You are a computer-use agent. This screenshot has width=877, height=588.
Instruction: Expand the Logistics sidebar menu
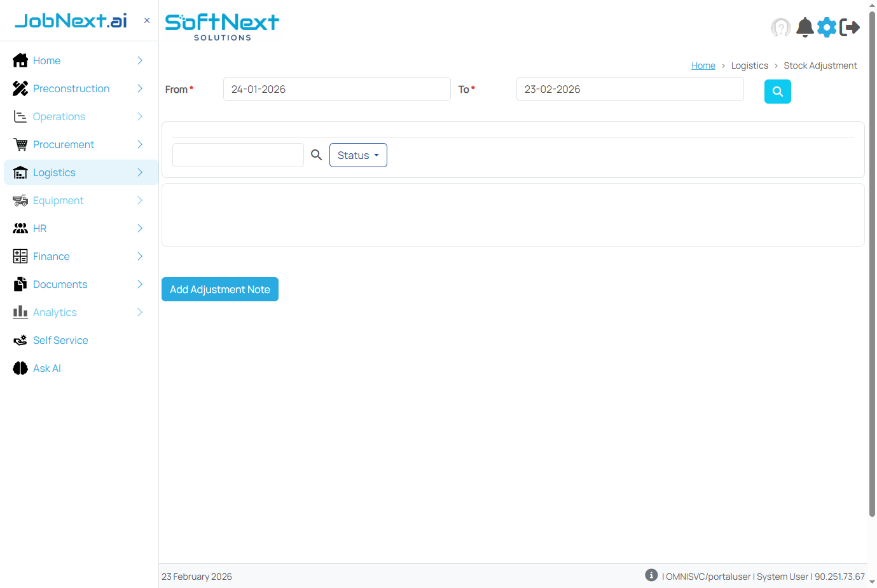(139, 172)
